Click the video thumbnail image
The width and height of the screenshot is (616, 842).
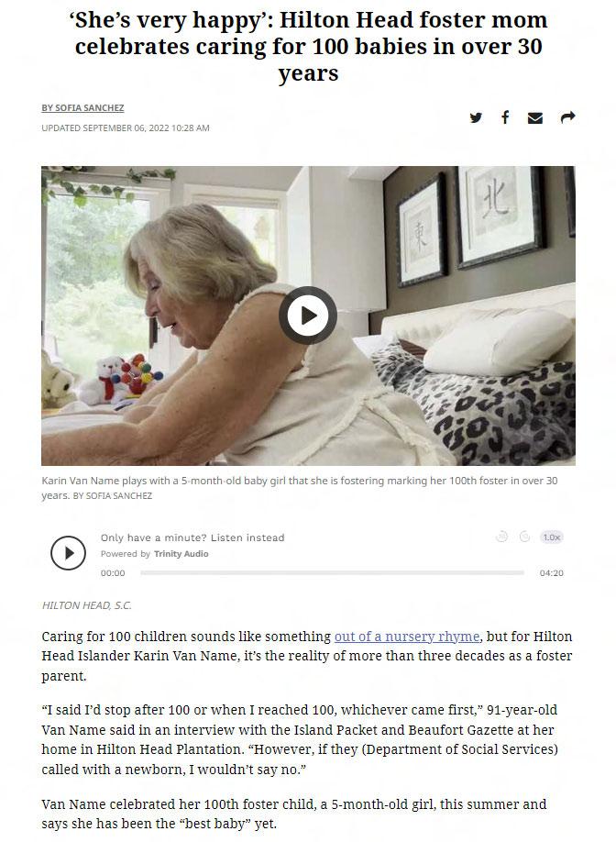click(x=308, y=316)
